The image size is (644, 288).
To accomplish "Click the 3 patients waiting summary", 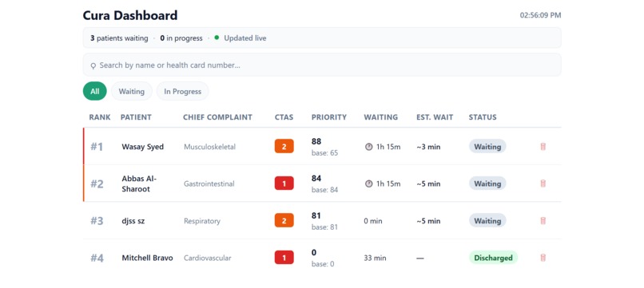I will [x=119, y=37].
